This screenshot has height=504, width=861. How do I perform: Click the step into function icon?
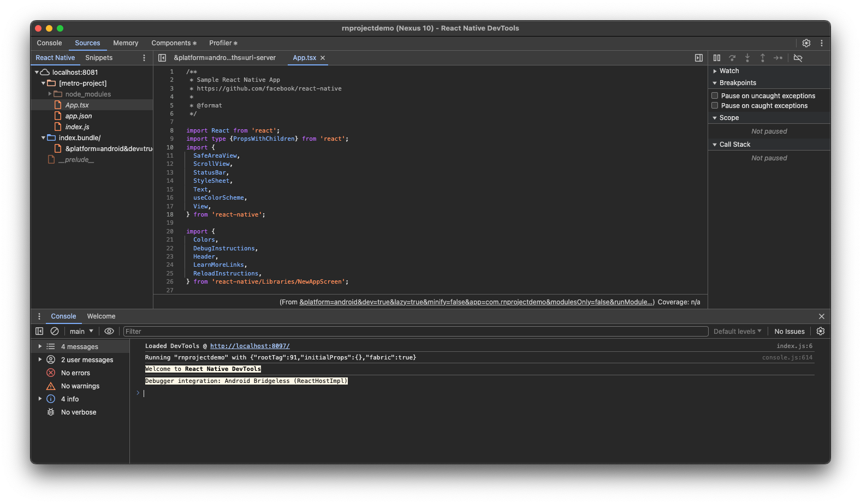point(747,58)
